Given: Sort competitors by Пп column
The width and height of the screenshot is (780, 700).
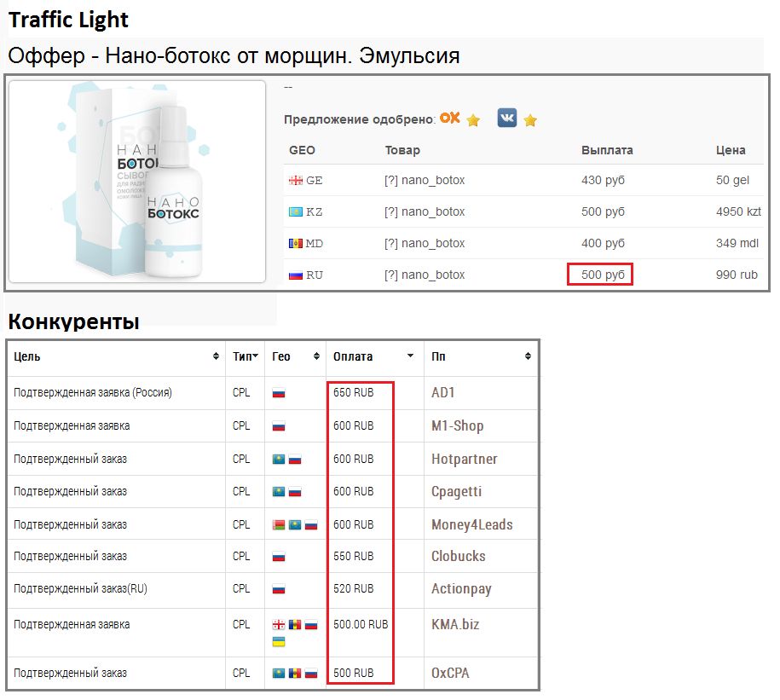Looking at the screenshot, I should [x=528, y=356].
